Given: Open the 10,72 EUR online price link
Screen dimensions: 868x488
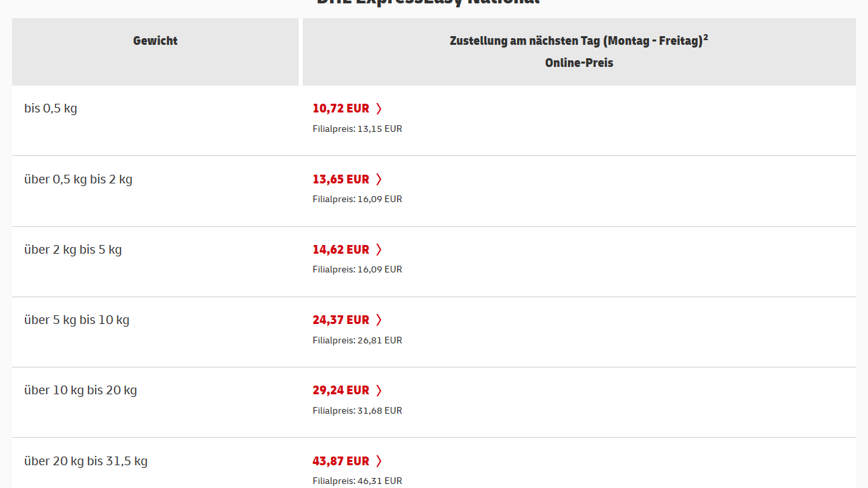Looking at the screenshot, I should [341, 108].
